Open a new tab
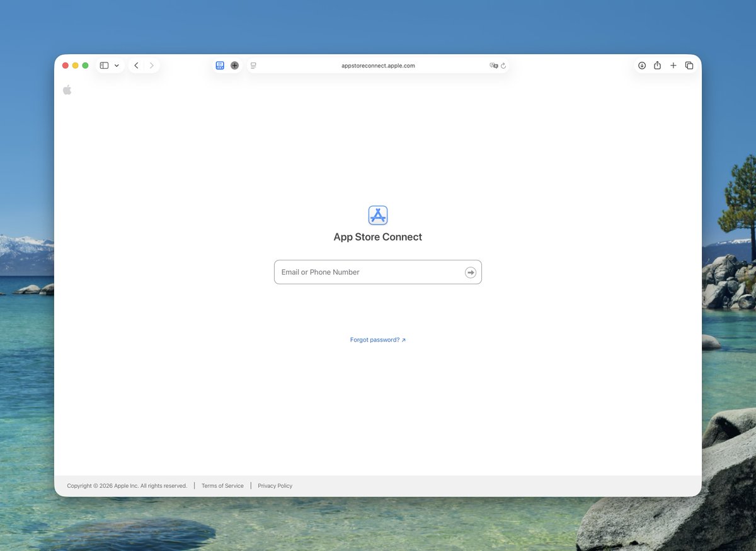756x551 pixels. point(673,66)
